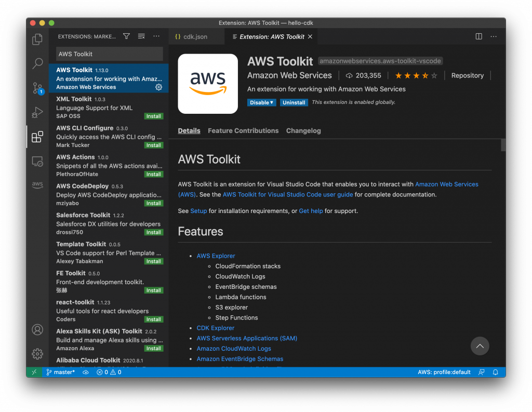
Task: Open manage gear for AWS Toolkit item
Action: [158, 87]
